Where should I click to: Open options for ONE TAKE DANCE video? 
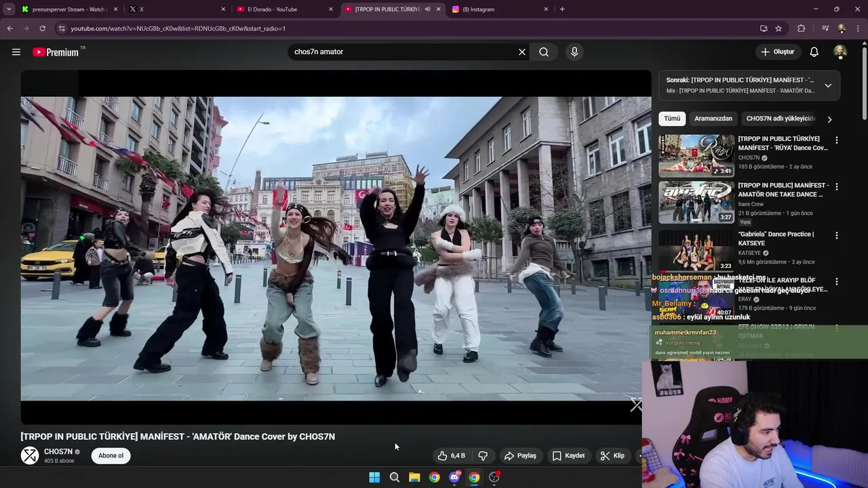tap(837, 187)
